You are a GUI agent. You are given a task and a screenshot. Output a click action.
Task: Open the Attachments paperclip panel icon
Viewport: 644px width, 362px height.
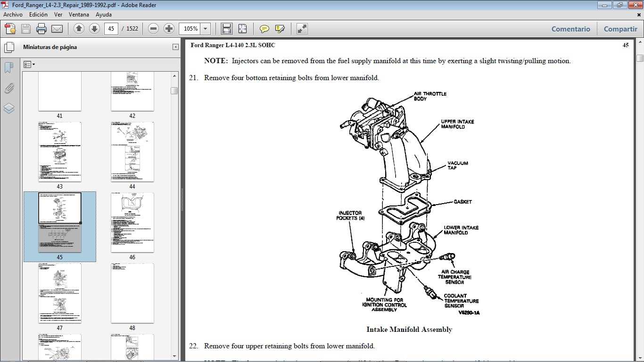pyautogui.click(x=9, y=88)
